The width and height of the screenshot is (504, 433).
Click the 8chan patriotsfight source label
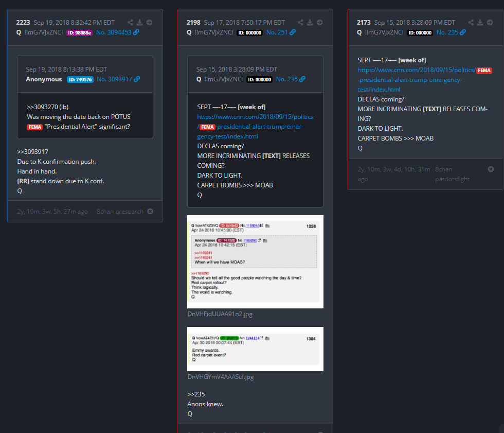(452, 174)
